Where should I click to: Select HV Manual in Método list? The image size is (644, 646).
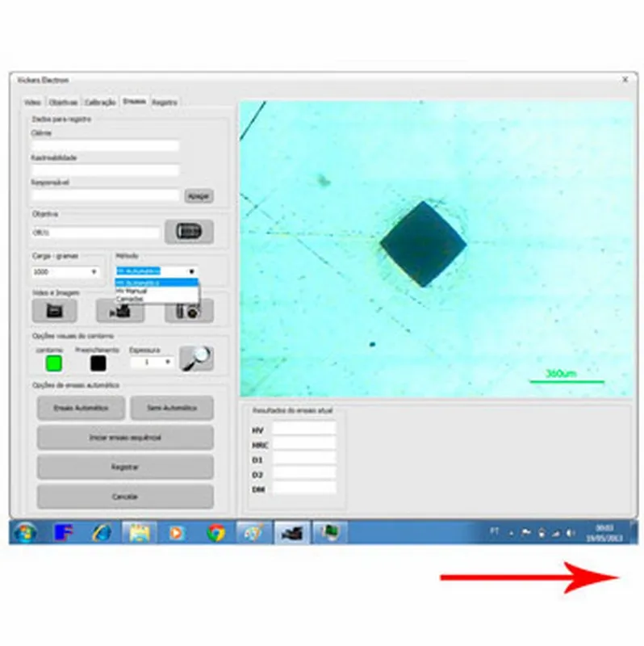click(129, 291)
